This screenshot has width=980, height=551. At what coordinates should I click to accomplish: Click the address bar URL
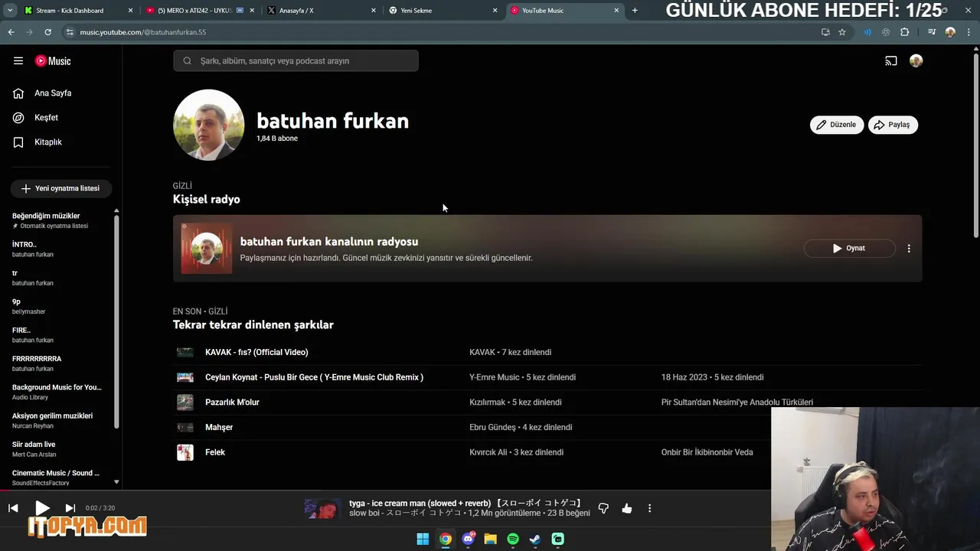(143, 32)
